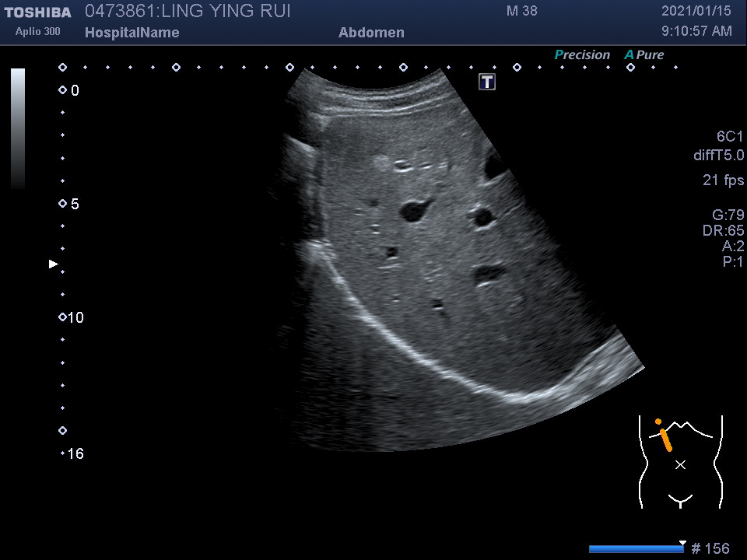Click the X mark on body marker

680,464
